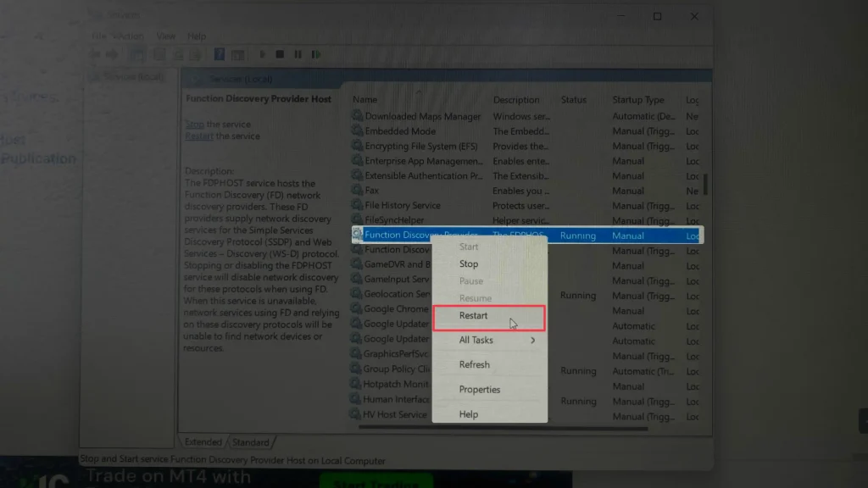Open Properties from the context menu

pyautogui.click(x=480, y=390)
